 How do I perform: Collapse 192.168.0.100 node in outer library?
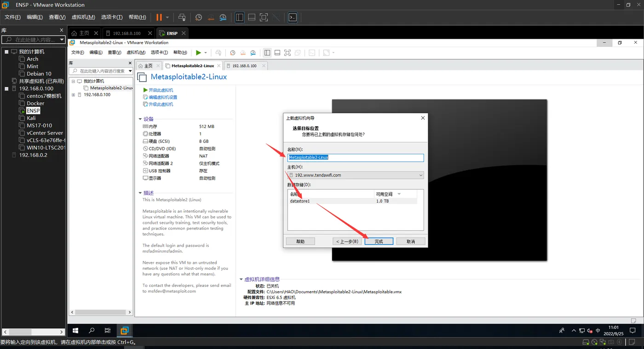click(6, 88)
